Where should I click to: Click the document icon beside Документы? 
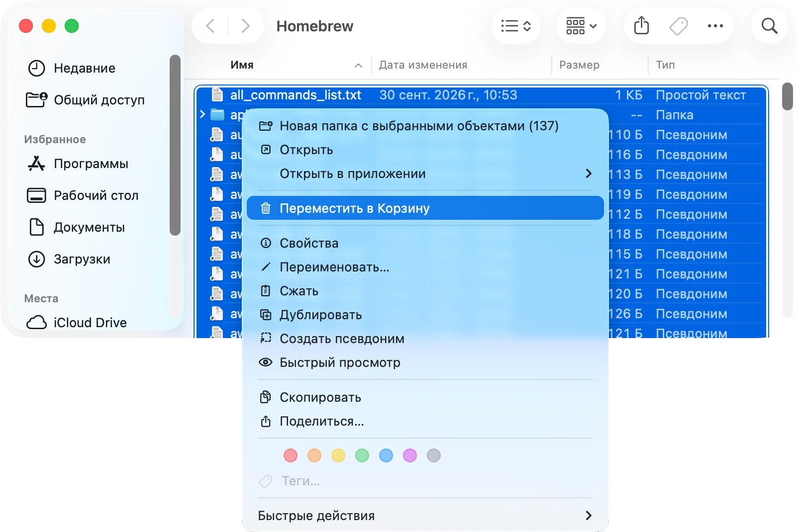coord(36,227)
